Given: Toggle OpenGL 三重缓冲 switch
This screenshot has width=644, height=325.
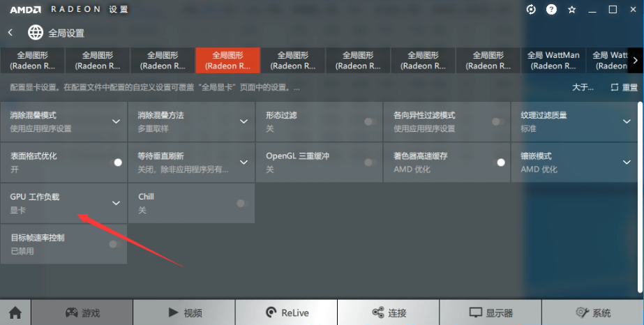Looking at the screenshot, I should (370, 162).
